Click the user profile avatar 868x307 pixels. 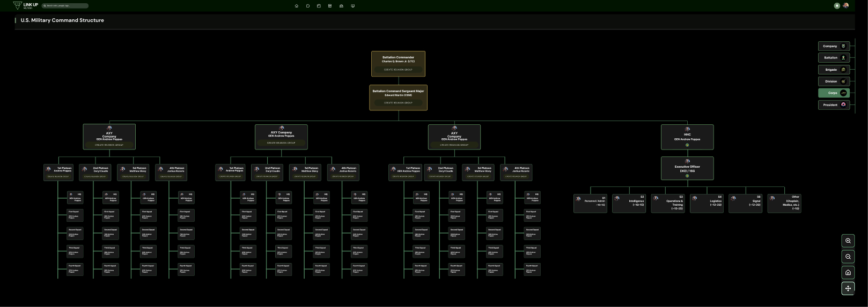tap(846, 5)
